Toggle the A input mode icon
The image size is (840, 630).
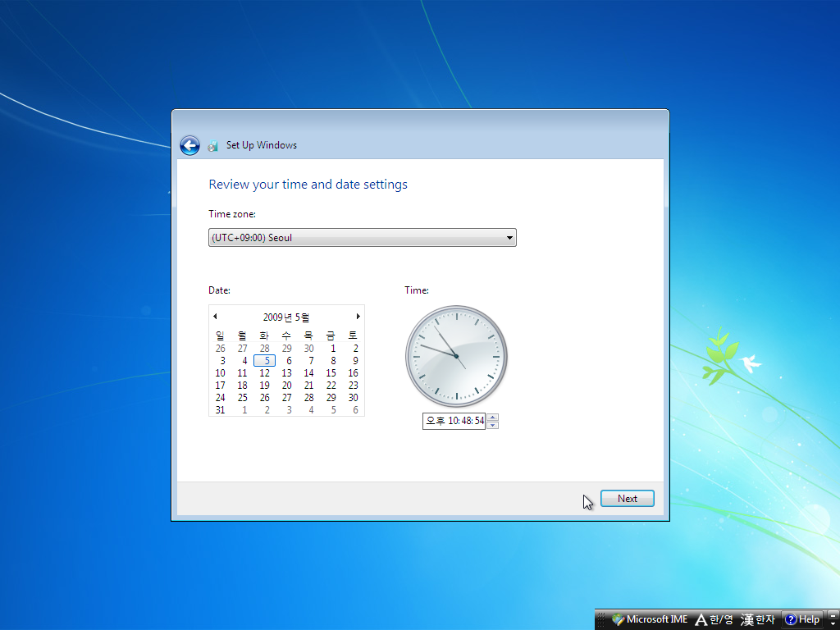(x=701, y=620)
